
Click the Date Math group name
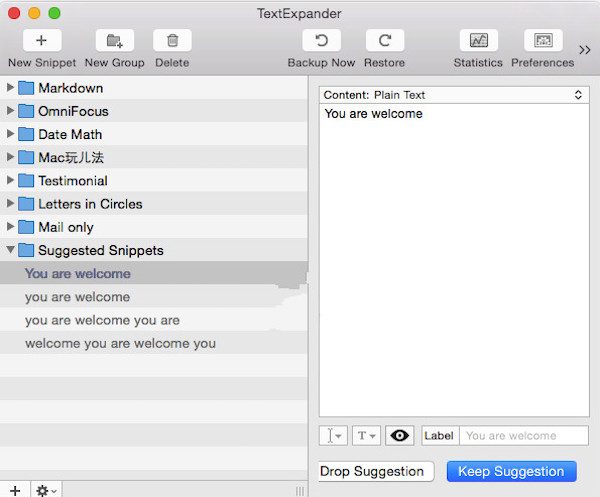click(x=70, y=134)
